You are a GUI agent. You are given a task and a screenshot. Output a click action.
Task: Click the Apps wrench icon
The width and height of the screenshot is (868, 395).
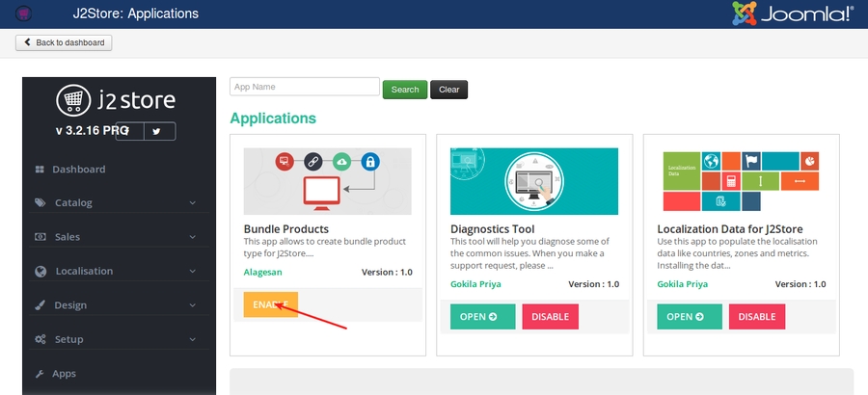40,374
